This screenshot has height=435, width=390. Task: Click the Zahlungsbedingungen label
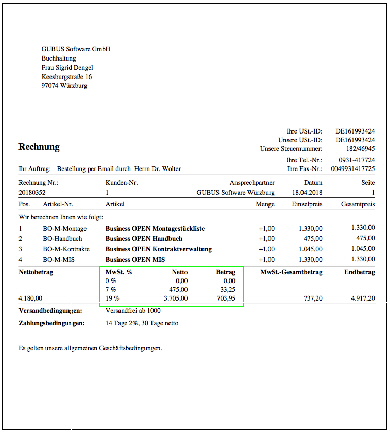tap(52, 323)
